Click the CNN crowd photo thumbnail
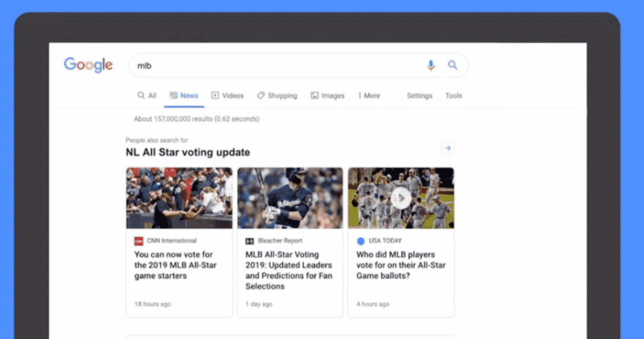Image resolution: width=644 pixels, height=339 pixels. (179, 198)
